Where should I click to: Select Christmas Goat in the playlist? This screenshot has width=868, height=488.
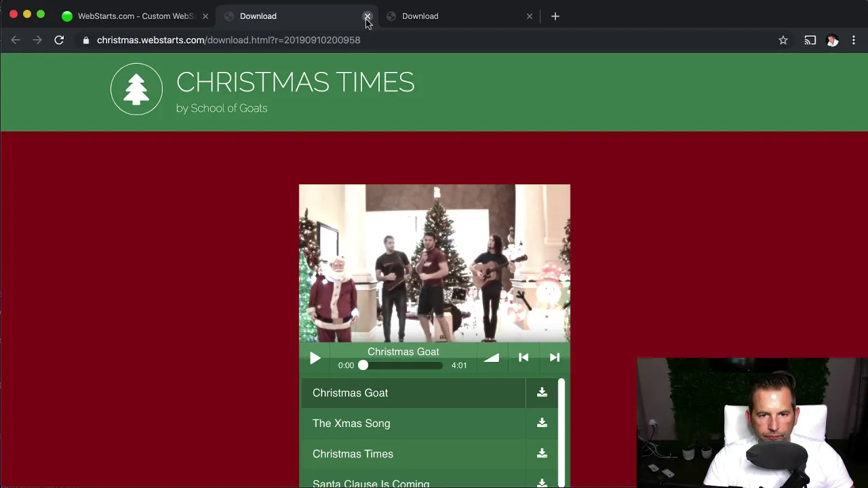point(413,393)
